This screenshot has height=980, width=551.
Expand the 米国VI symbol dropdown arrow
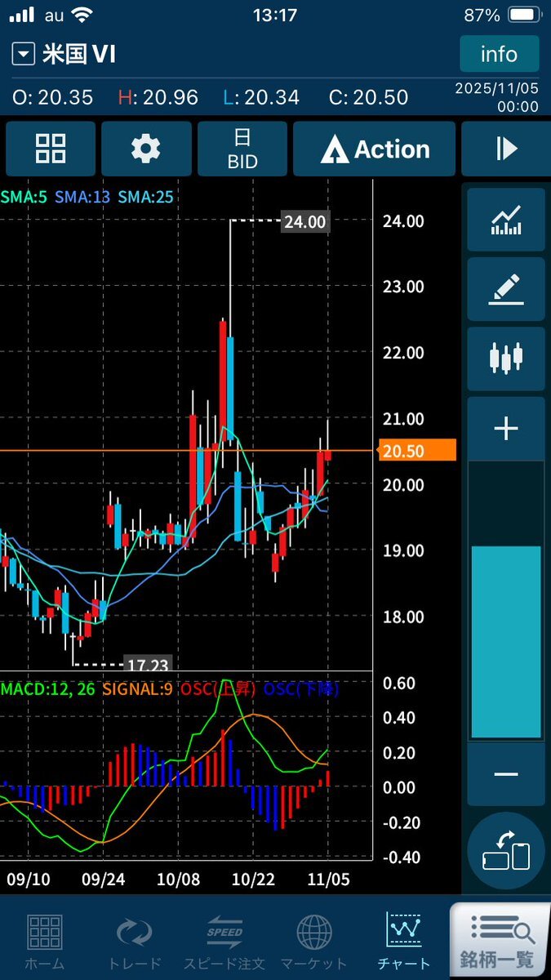pyautogui.click(x=24, y=55)
